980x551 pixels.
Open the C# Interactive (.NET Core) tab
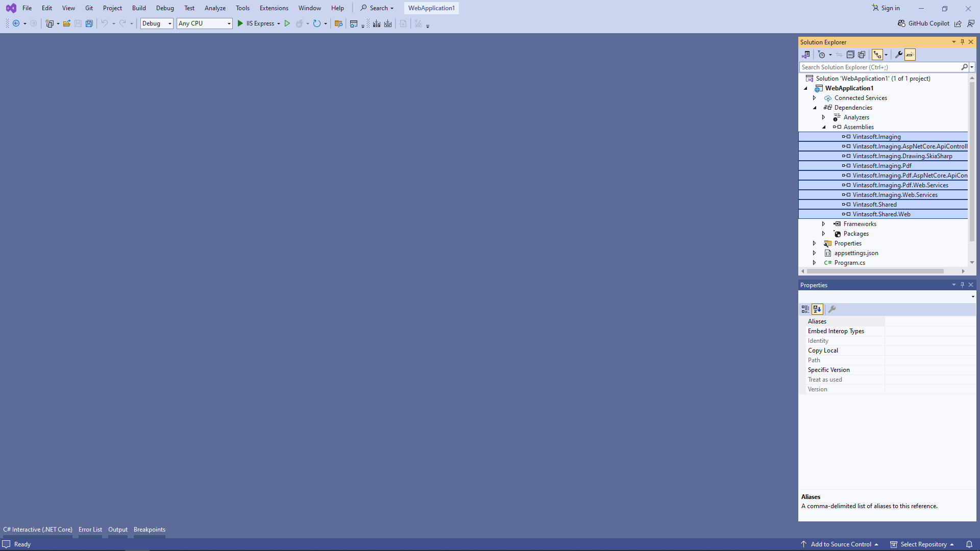pos(38,530)
